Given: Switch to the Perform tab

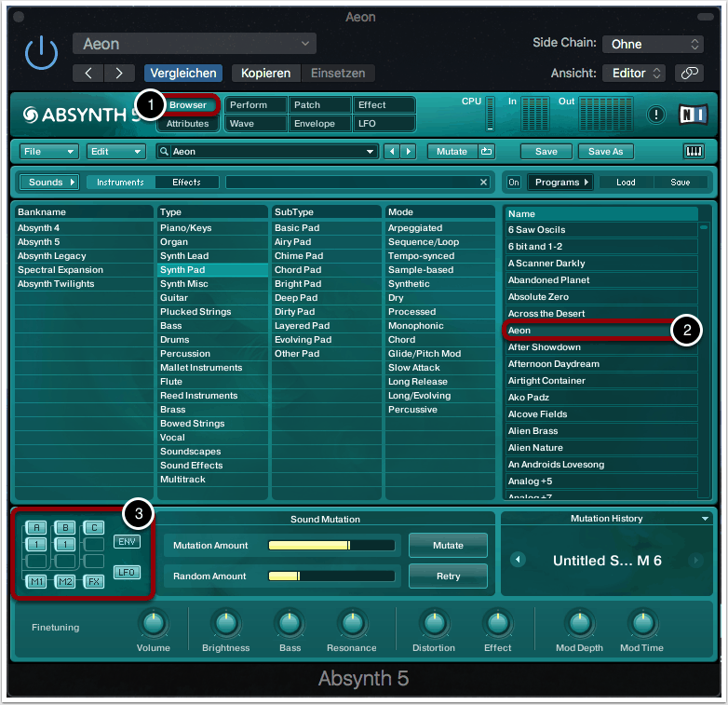Looking at the screenshot, I should 255,105.
